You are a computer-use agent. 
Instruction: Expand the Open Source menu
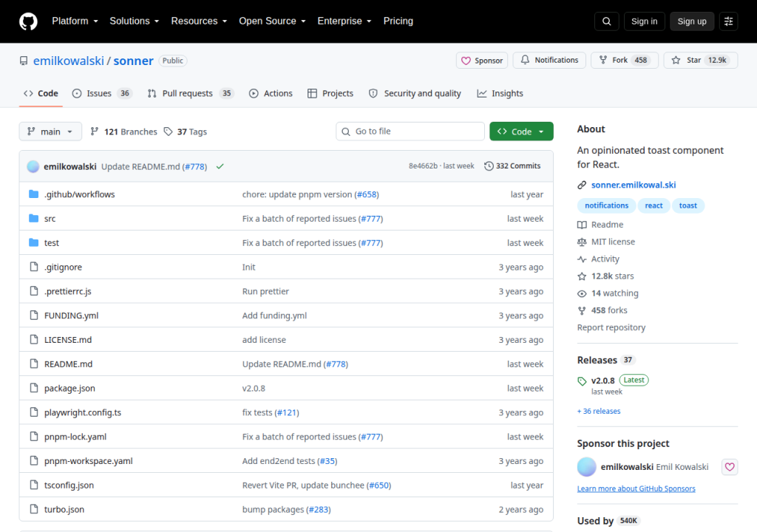(272, 21)
